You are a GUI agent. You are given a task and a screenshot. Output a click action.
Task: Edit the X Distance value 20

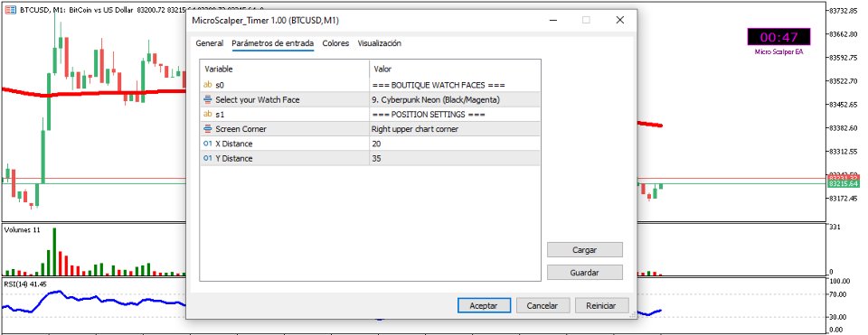pyautogui.click(x=455, y=144)
